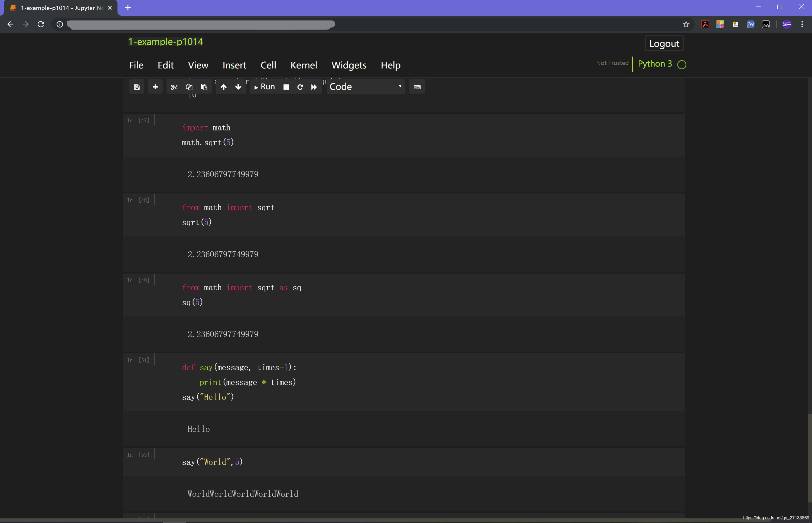Copy selected cells with the toolbar icon

coord(189,87)
